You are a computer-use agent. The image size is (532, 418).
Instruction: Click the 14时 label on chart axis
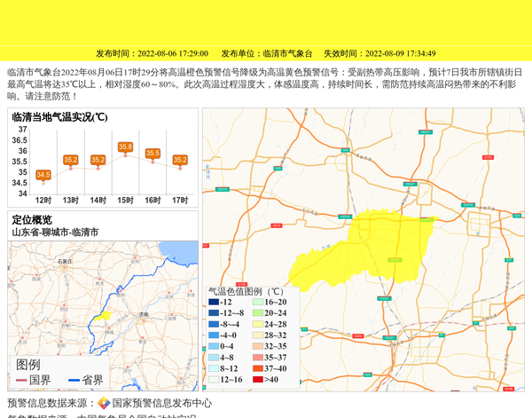tap(98, 201)
